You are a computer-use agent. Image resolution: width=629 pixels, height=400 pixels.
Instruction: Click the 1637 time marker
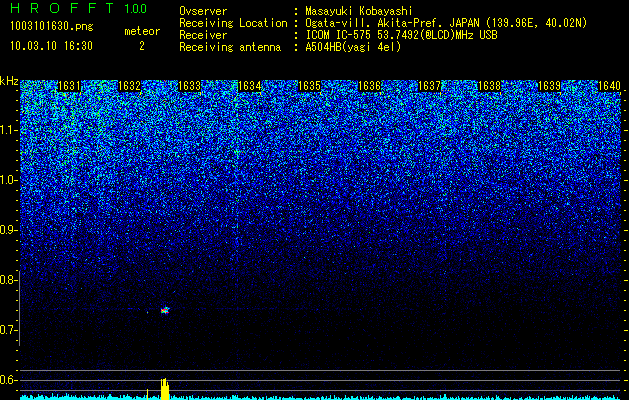[x=429, y=86]
